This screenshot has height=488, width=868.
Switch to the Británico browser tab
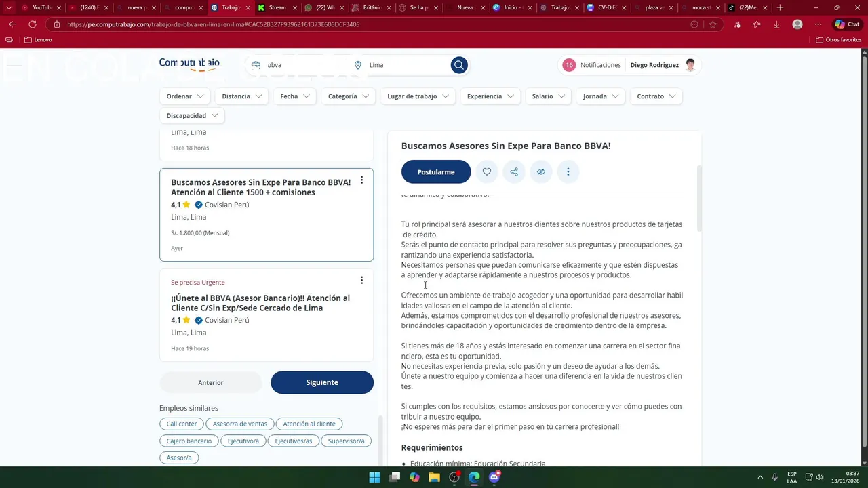tap(371, 7)
